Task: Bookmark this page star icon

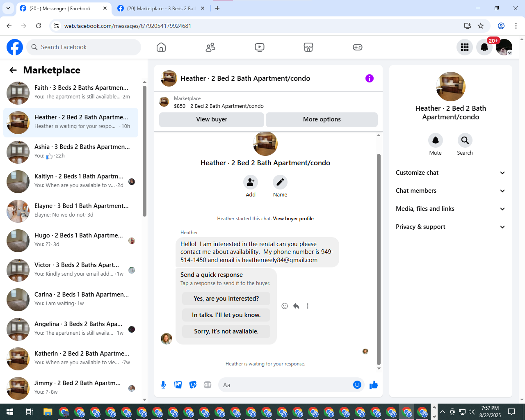Action: coord(481,26)
